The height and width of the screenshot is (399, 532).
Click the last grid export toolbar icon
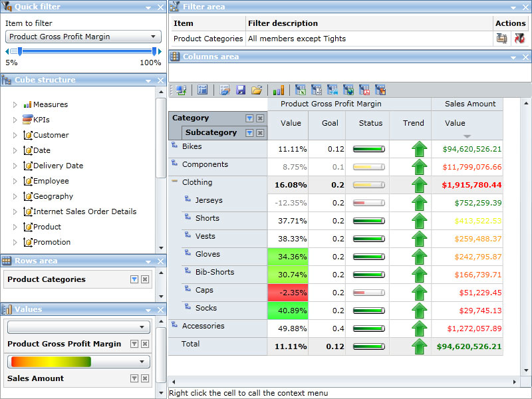coord(380,90)
